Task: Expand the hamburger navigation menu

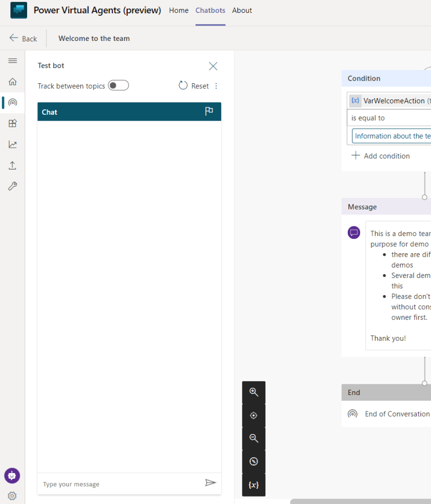Action: click(13, 61)
